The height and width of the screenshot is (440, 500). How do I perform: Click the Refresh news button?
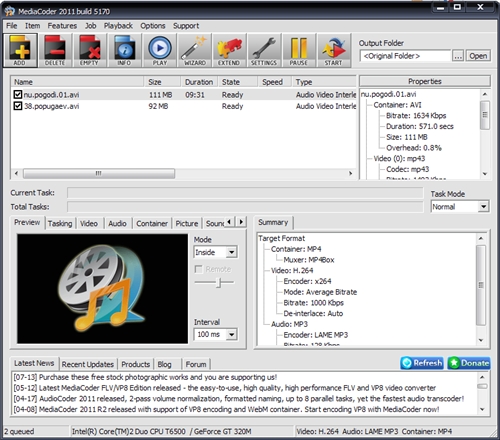pos(422,363)
